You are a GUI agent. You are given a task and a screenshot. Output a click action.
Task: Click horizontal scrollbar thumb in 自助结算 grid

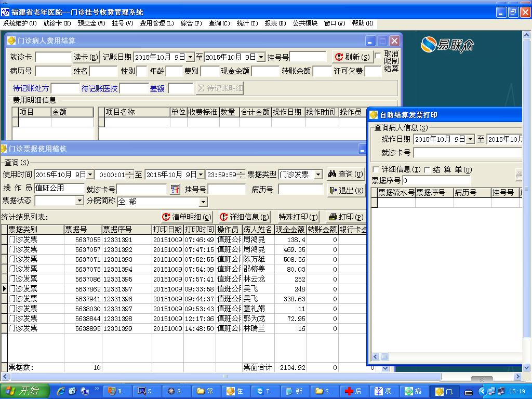coord(384,356)
